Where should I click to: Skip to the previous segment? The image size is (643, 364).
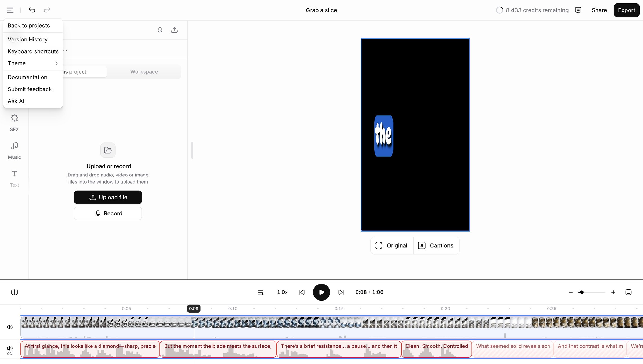tap(302, 292)
